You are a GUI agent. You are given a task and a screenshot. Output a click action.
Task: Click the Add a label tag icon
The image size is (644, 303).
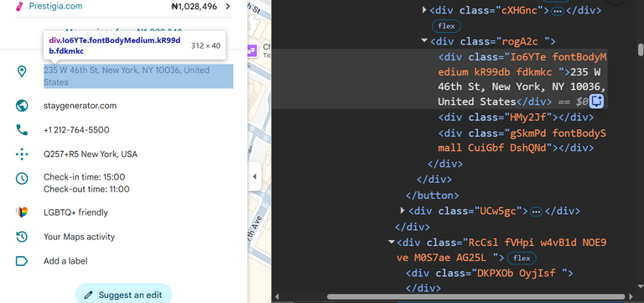(x=21, y=261)
